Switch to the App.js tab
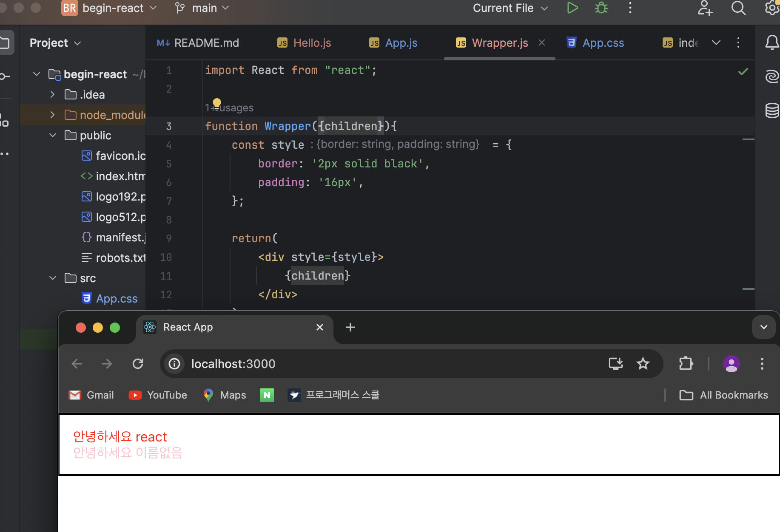 (x=393, y=43)
